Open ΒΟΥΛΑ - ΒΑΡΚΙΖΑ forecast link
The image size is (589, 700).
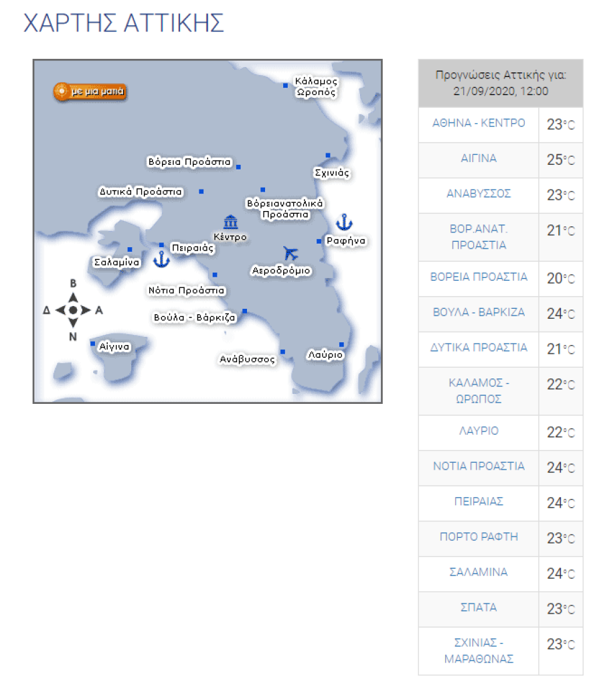click(479, 312)
